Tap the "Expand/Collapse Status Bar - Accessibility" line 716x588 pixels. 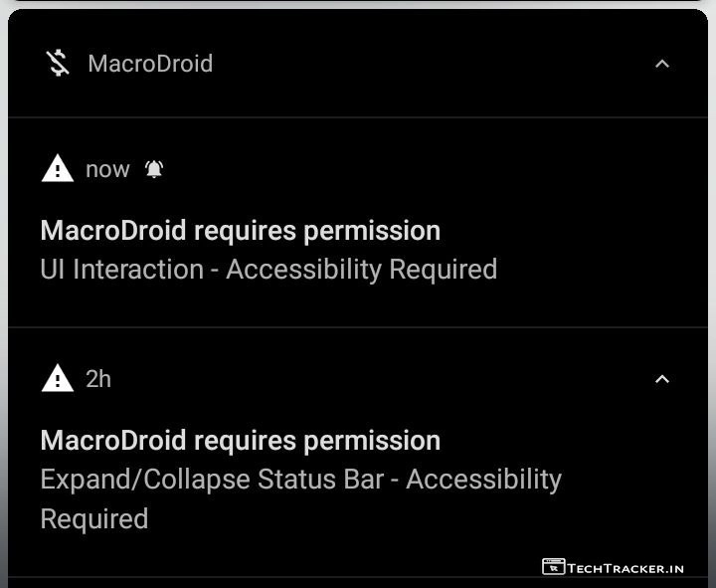coord(300,480)
